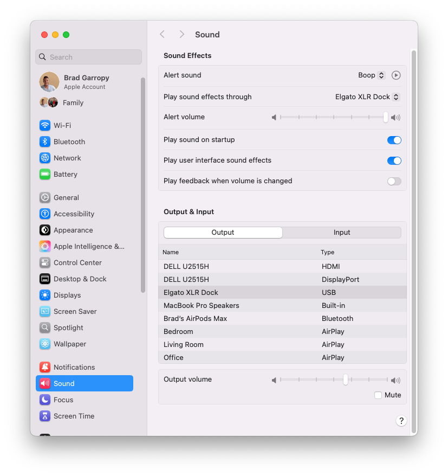
Task: Disable Play sound on startup
Action: click(x=394, y=140)
